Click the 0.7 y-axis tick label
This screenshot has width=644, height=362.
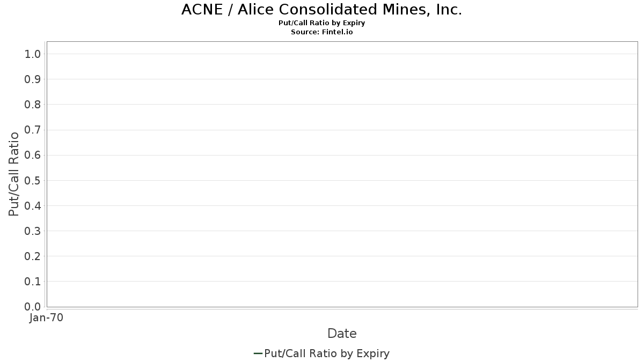tap(33, 130)
